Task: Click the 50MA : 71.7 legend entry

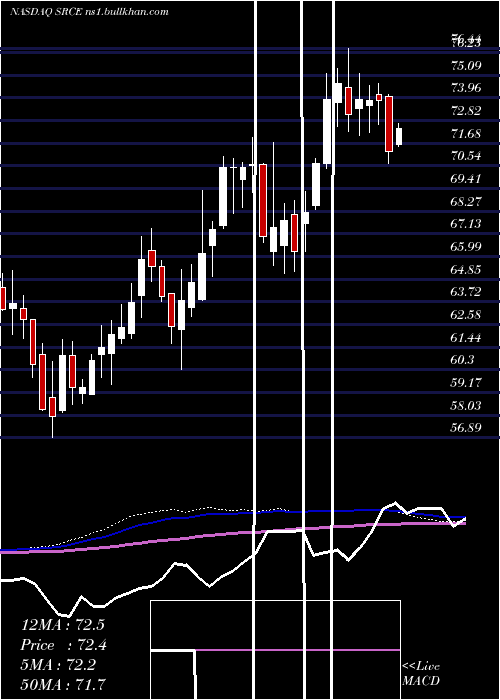Action: (64, 685)
